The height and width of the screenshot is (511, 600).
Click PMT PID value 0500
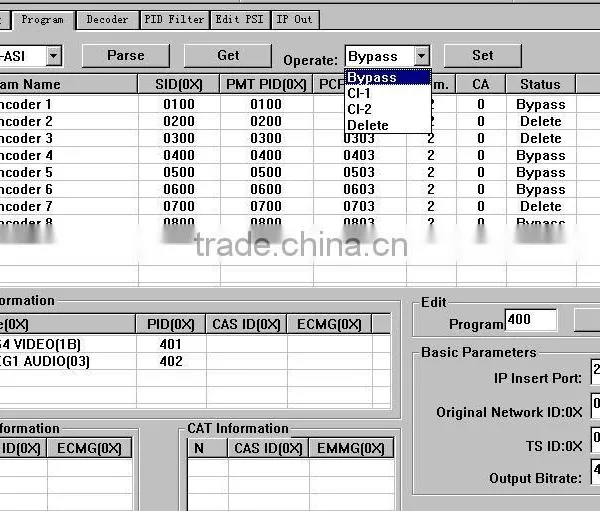coord(266,172)
